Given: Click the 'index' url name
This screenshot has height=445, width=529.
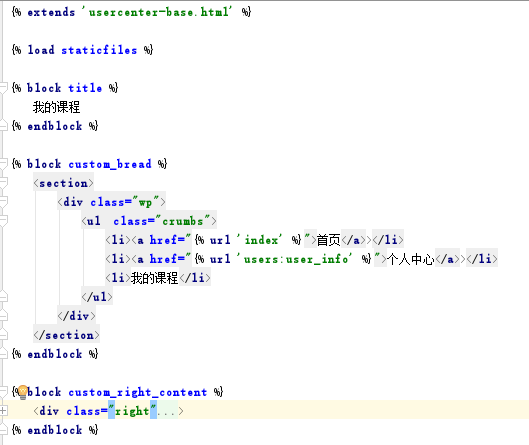Looking at the screenshot, I should [x=259, y=240].
